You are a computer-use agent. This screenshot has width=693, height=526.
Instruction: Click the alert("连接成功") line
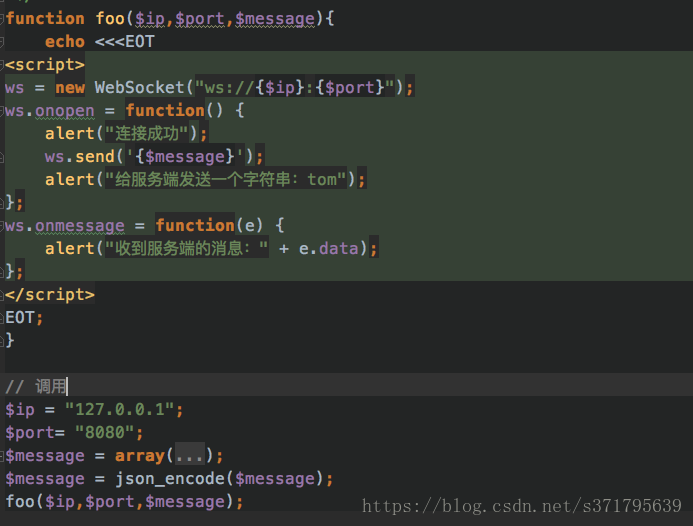[x=126, y=133]
